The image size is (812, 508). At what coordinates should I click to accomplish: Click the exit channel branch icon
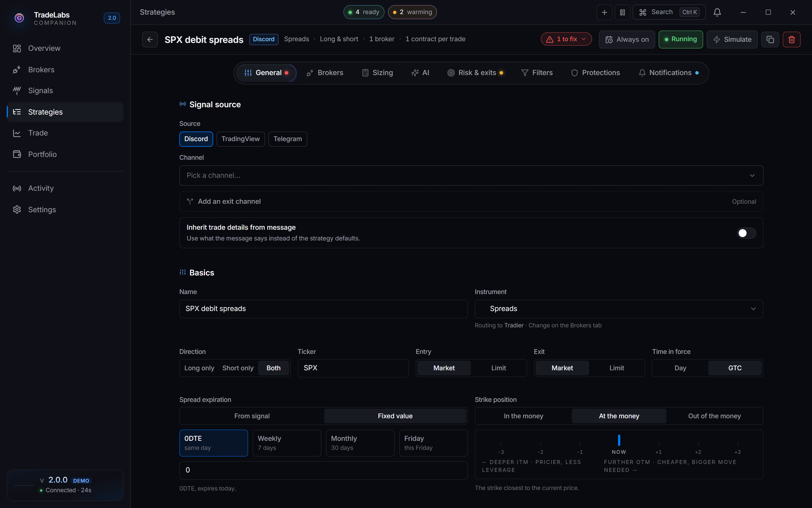(190, 202)
